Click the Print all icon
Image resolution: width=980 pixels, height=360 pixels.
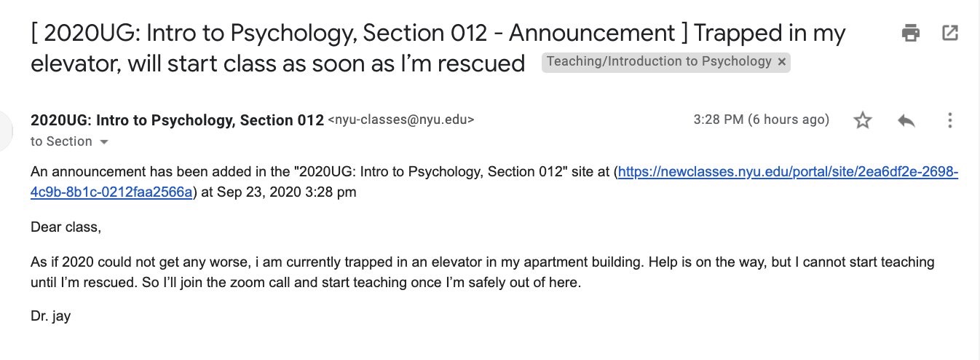910,33
